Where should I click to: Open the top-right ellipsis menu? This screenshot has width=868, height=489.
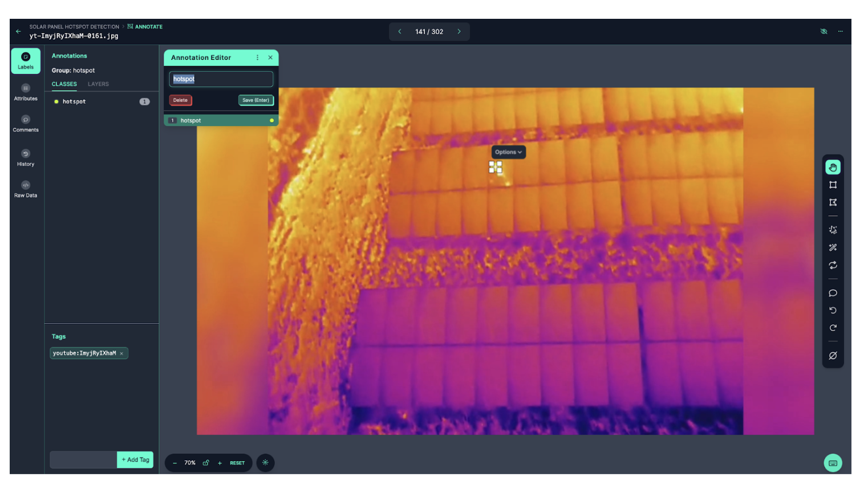click(x=840, y=31)
